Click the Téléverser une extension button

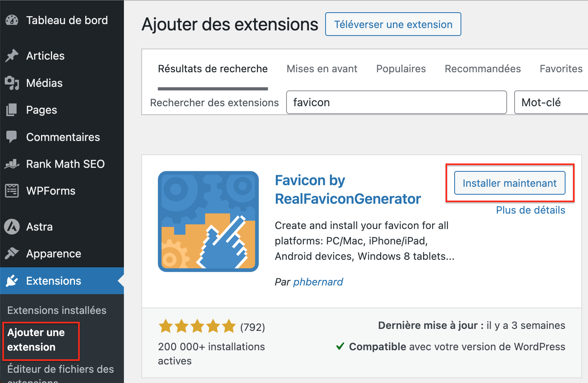pos(393,24)
